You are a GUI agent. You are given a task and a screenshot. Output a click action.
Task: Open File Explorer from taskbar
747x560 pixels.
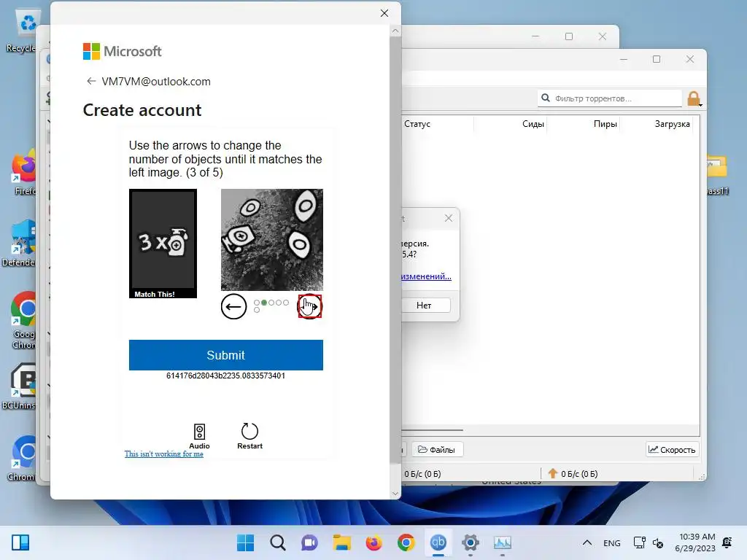pos(341,542)
